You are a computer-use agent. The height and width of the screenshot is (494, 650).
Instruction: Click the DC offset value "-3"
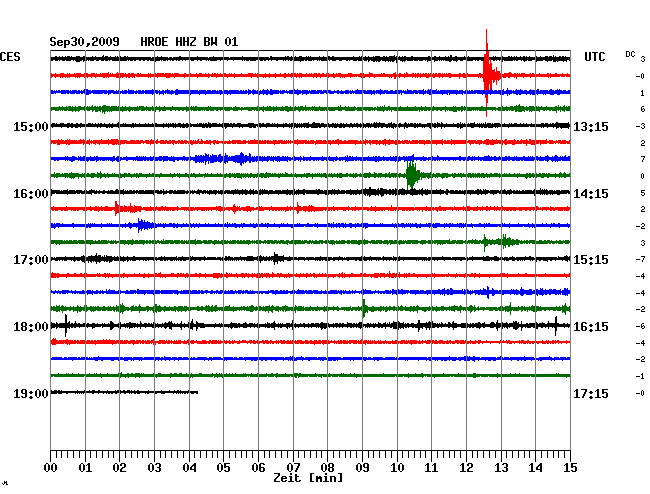pyautogui.click(x=640, y=126)
